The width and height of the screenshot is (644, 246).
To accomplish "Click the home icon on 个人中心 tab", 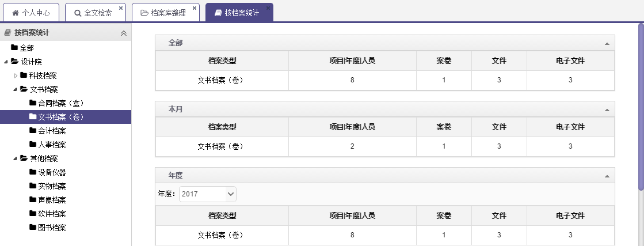I will 16,13.
